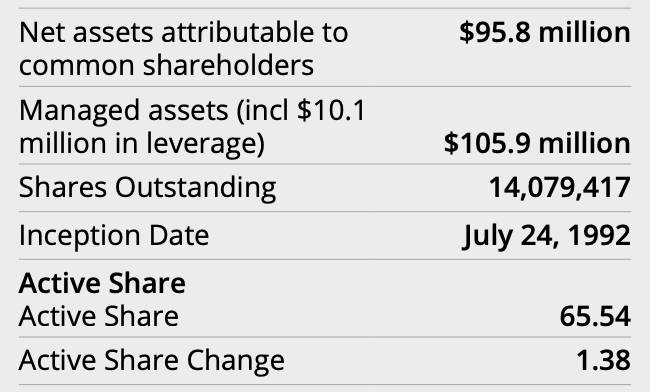Viewport: 650px width, 392px height.
Task: Click the 'million in leverage)' text line
Action: 142,143
